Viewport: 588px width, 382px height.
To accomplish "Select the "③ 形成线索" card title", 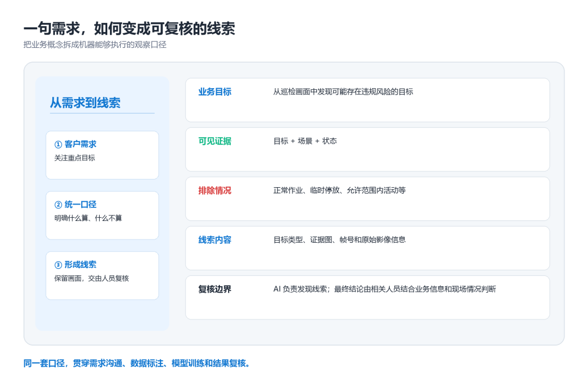I will coord(75,264).
